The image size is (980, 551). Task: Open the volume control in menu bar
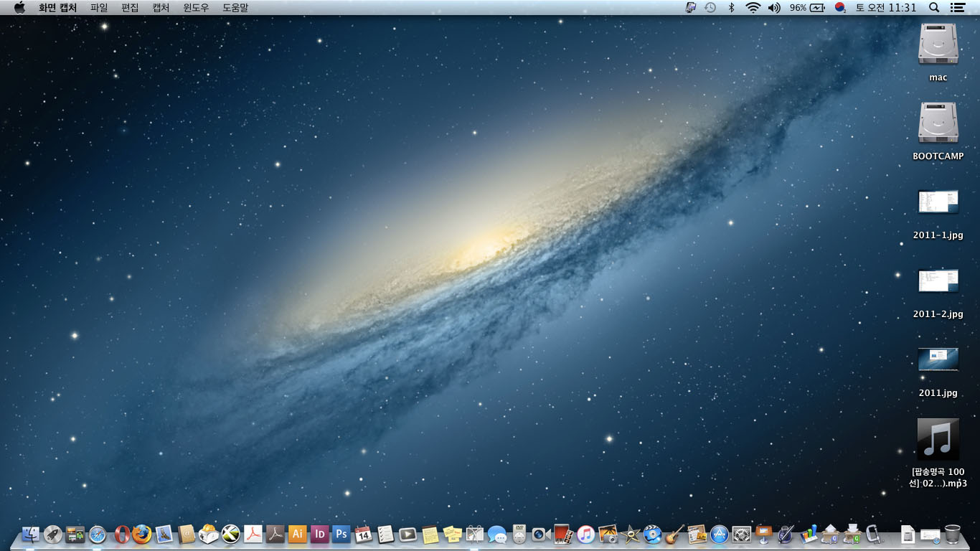click(774, 7)
